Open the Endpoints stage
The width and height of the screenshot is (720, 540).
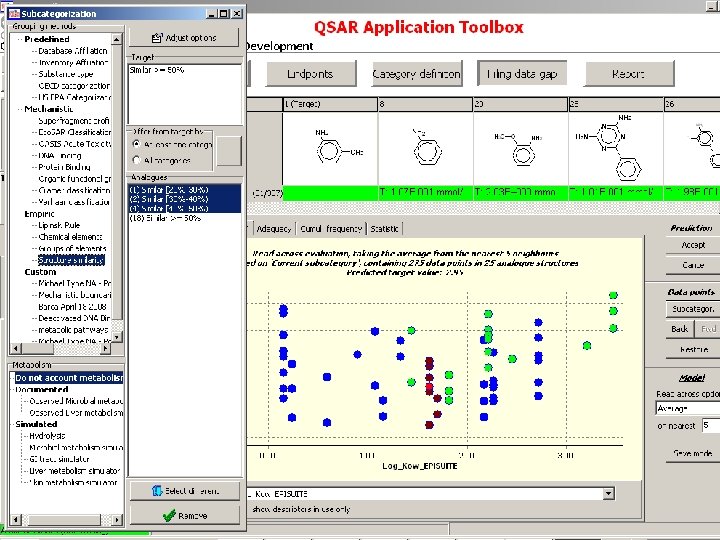(x=311, y=74)
